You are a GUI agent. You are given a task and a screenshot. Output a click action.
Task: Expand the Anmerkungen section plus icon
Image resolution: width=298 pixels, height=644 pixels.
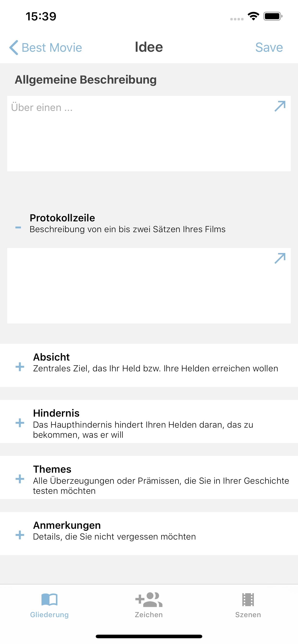click(x=20, y=535)
